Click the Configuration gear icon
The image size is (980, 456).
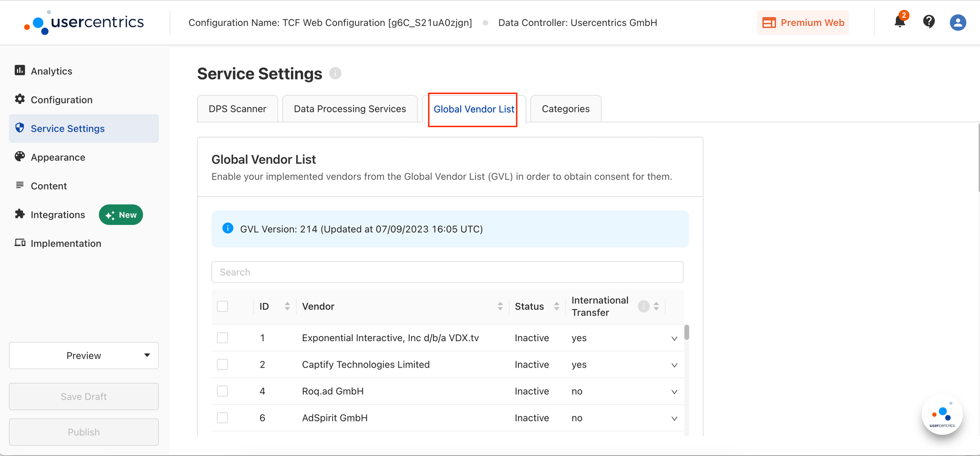[19, 99]
